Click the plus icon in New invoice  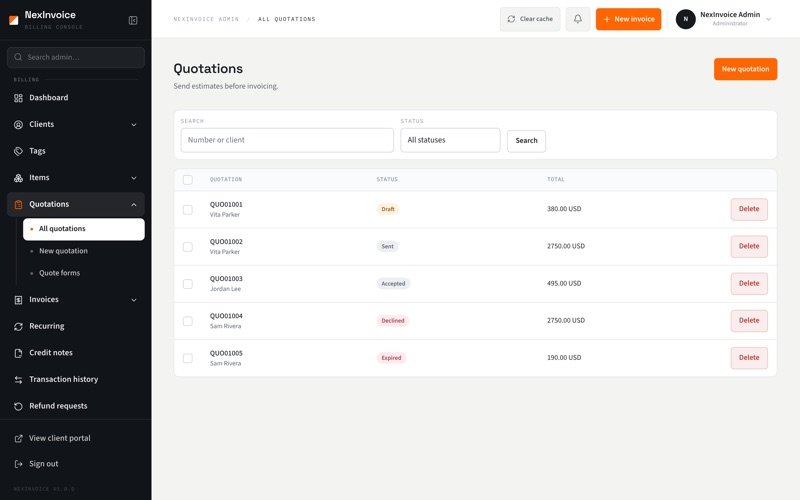pos(607,19)
